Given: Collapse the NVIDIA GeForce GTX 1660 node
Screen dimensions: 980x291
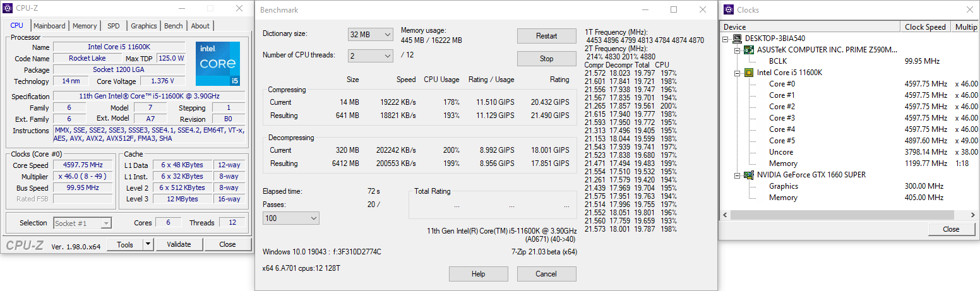Looking at the screenshot, I should click(x=737, y=175).
